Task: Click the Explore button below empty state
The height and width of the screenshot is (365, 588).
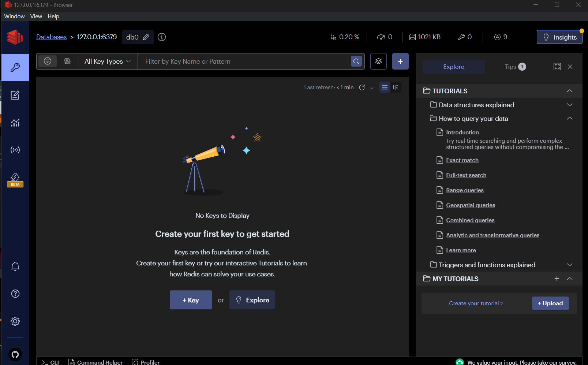Action: (x=252, y=300)
